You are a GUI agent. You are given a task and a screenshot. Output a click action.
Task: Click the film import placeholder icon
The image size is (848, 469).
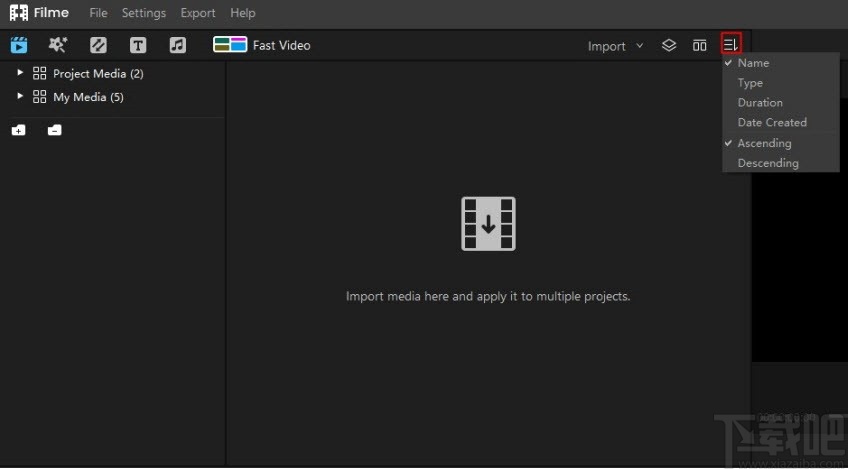(x=488, y=223)
